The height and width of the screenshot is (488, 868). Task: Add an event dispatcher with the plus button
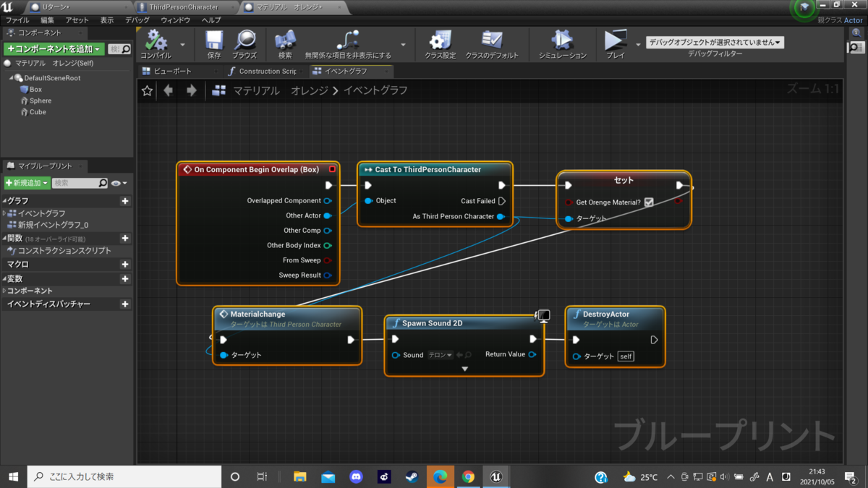click(125, 304)
